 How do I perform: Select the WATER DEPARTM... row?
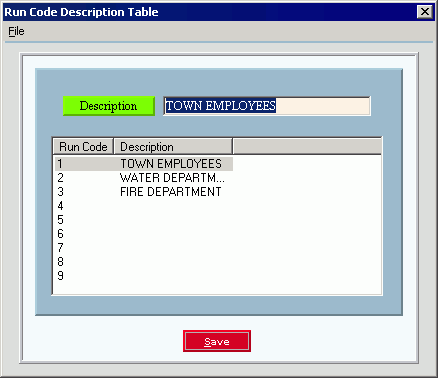click(x=144, y=178)
